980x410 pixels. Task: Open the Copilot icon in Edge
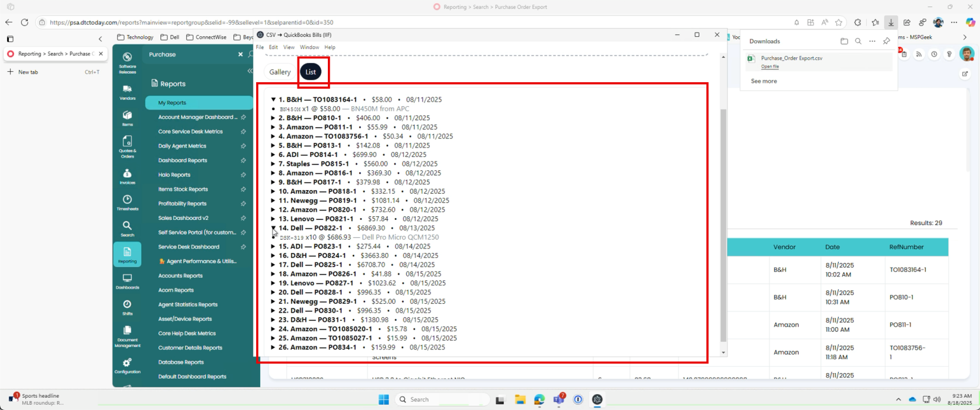pyautogui.click(x=970, y=22)
